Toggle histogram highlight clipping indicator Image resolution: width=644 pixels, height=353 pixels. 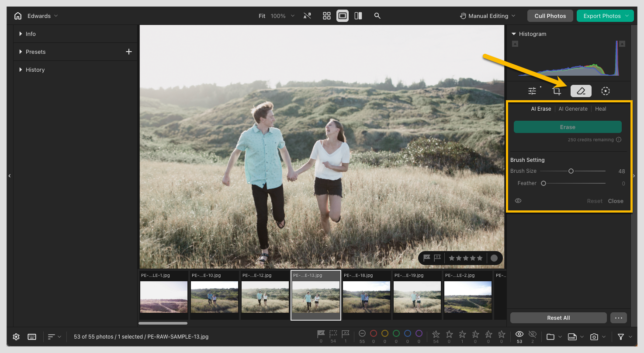point(622,44)
